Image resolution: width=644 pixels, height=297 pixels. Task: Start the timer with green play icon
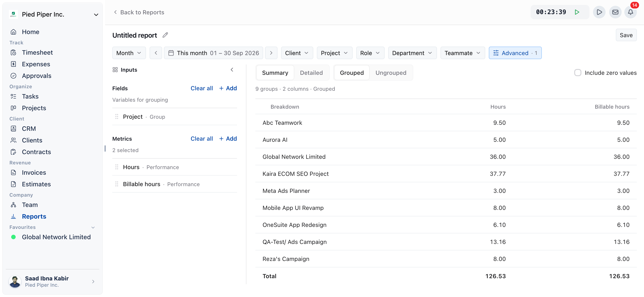(x=577, y=12)
